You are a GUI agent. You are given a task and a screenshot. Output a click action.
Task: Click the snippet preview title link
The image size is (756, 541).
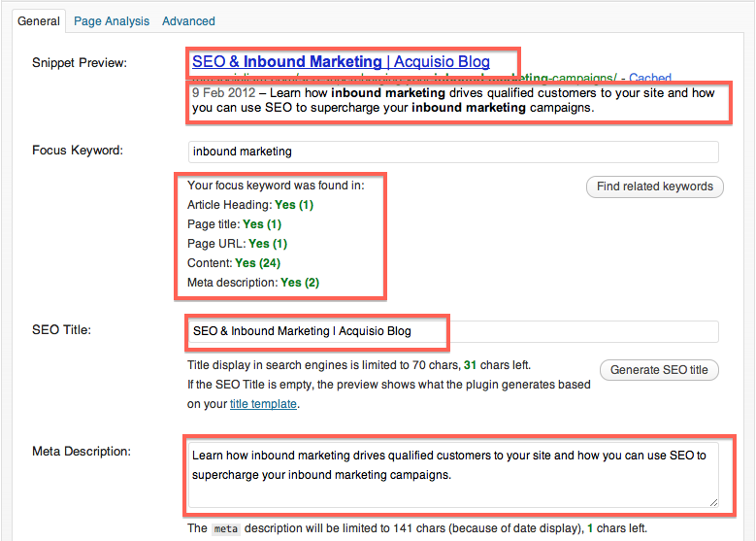(341, 62)
